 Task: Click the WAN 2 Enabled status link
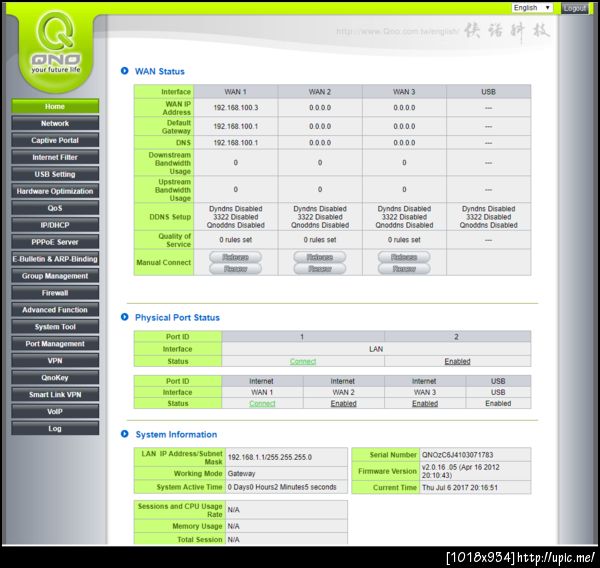click(x=344, y=403)
